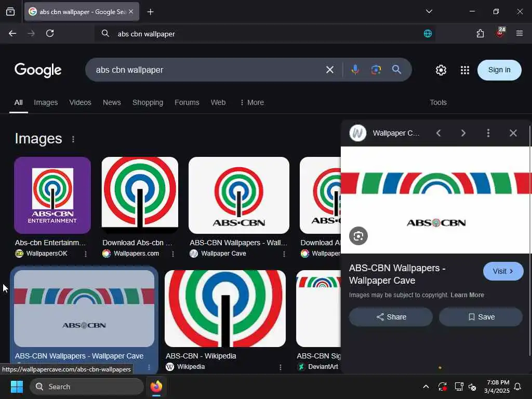Click the address bar search magnifier icon
Viewport: 532px width, 399px height.
105,34
